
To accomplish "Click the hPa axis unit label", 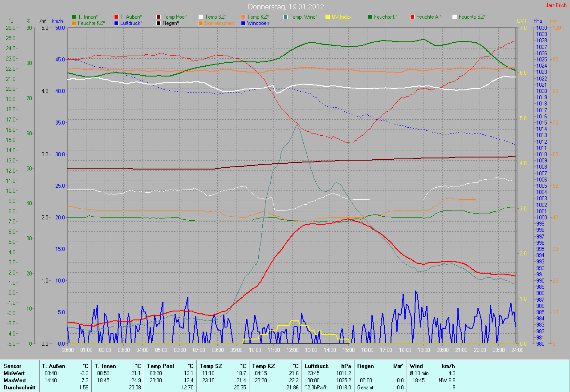I will point(538,21).
